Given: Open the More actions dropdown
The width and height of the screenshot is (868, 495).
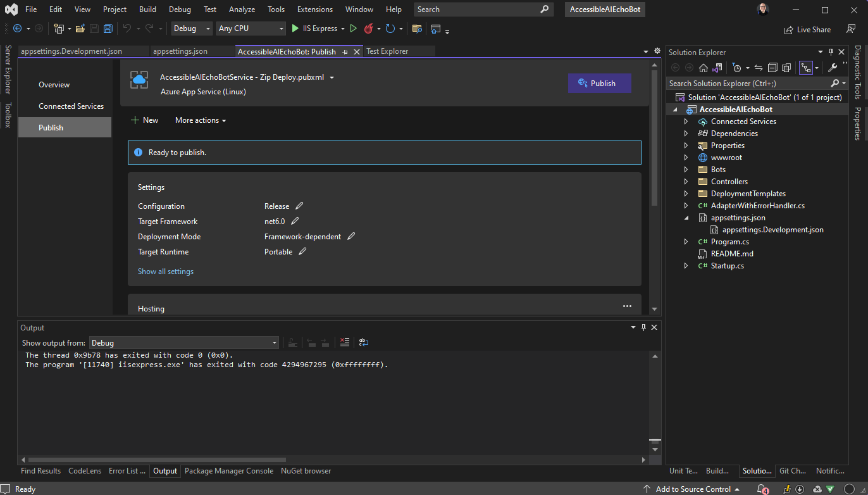Looking at the screenshot, I should coord(200,120).
